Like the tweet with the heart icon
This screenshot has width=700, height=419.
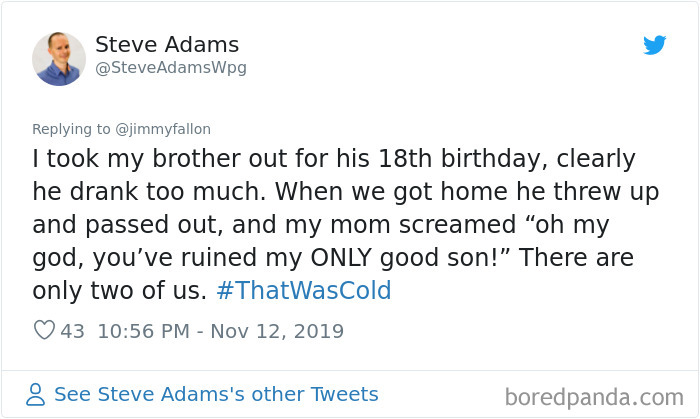tap(43, 331)
